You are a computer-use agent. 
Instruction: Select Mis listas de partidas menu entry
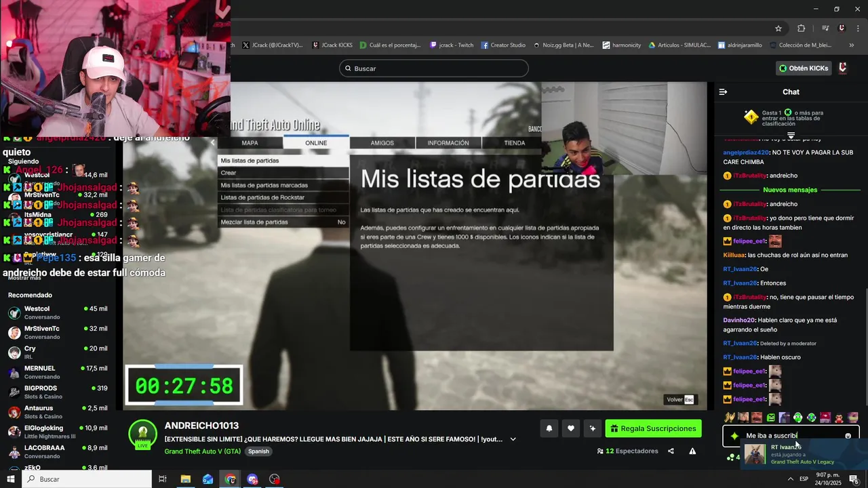coord(283,161)
